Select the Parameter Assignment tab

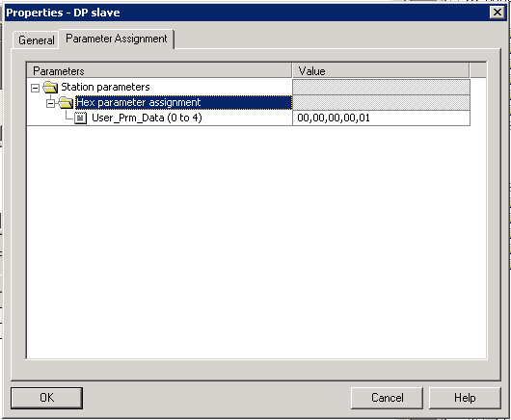click(x=117, y=39)
